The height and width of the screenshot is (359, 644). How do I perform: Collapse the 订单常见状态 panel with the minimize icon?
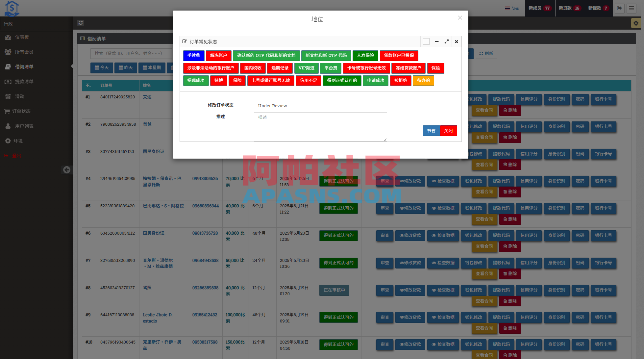(436, 41)
